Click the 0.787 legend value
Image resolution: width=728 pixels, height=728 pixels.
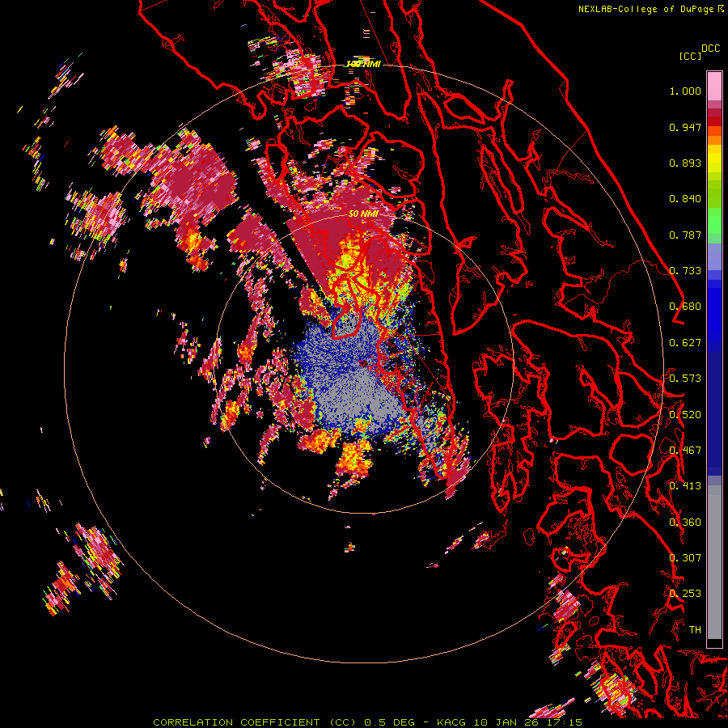click(x=685, y=235)
